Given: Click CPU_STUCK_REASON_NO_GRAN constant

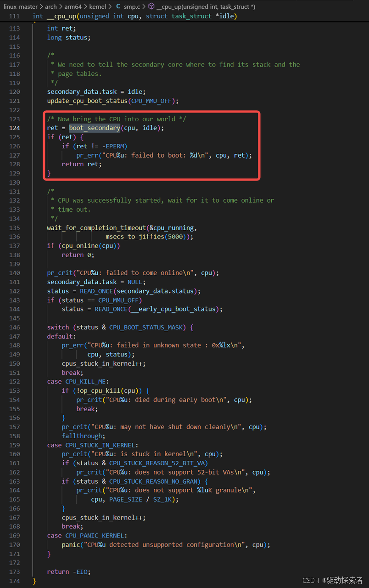Looking at the screenshot, I should pos(153,481).
